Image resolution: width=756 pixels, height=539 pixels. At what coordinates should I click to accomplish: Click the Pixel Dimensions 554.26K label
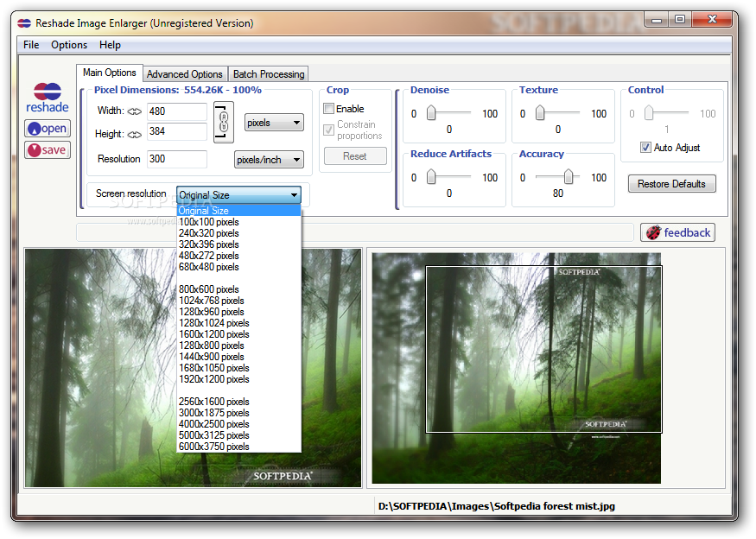point(177,90)
